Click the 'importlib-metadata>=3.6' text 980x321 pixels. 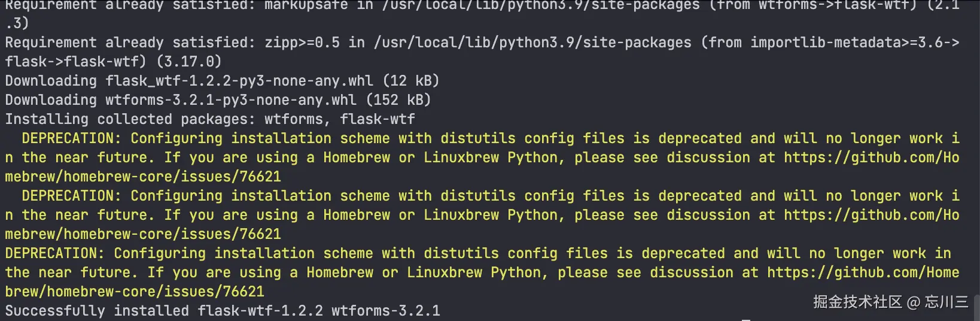click(850, 43)
